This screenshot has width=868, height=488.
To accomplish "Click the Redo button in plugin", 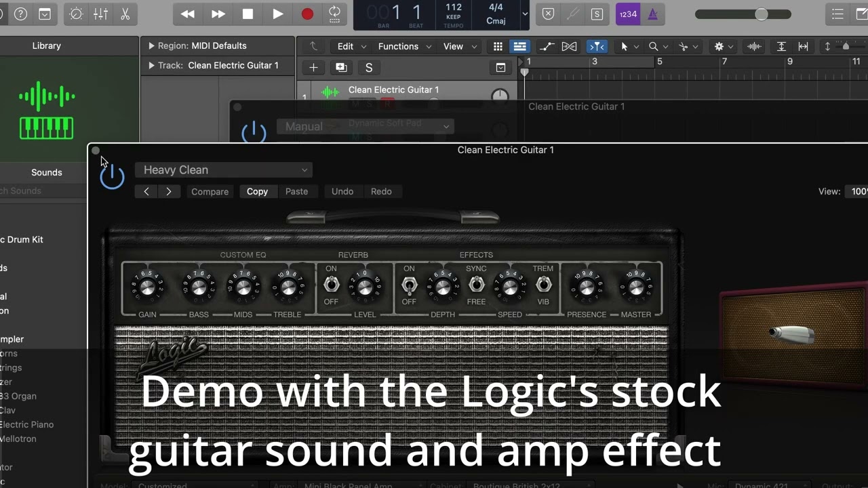I will pyautogui.click(x=381, y=192).
